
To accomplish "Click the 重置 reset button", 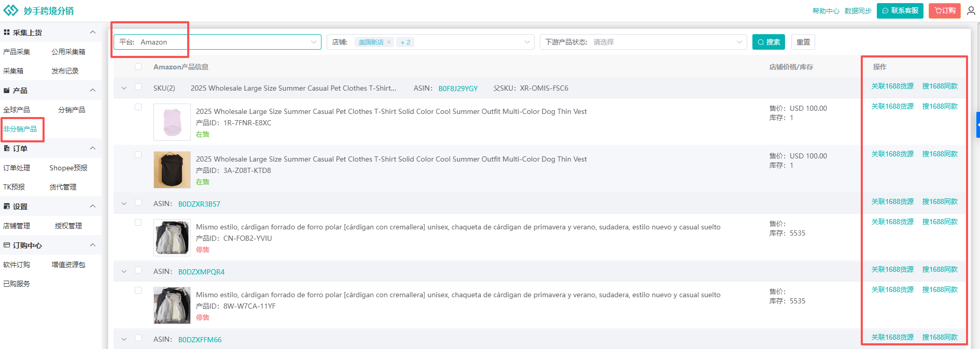I will point(803,42).
